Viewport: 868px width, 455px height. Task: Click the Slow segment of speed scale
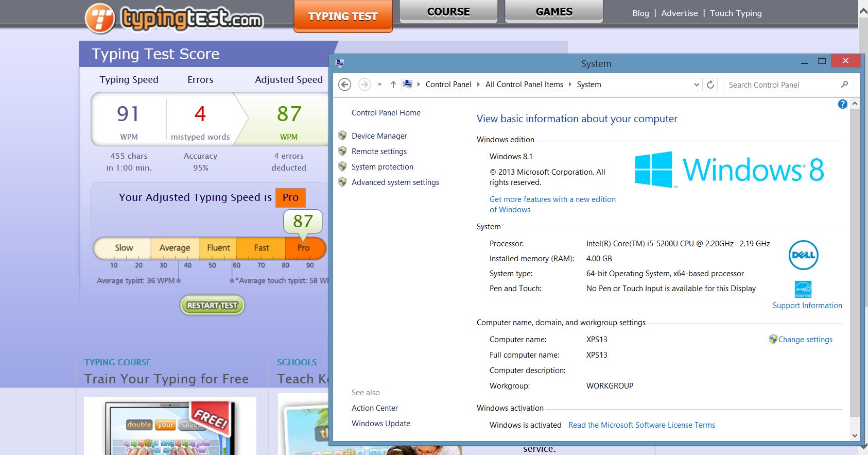(x=123, y=248)
